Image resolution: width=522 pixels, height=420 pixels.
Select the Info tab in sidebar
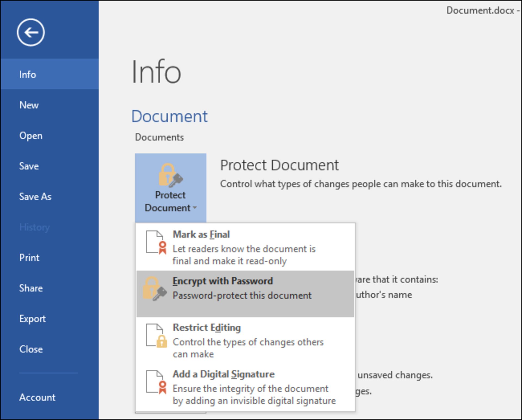pyautogui.click(x=28, y=74)
